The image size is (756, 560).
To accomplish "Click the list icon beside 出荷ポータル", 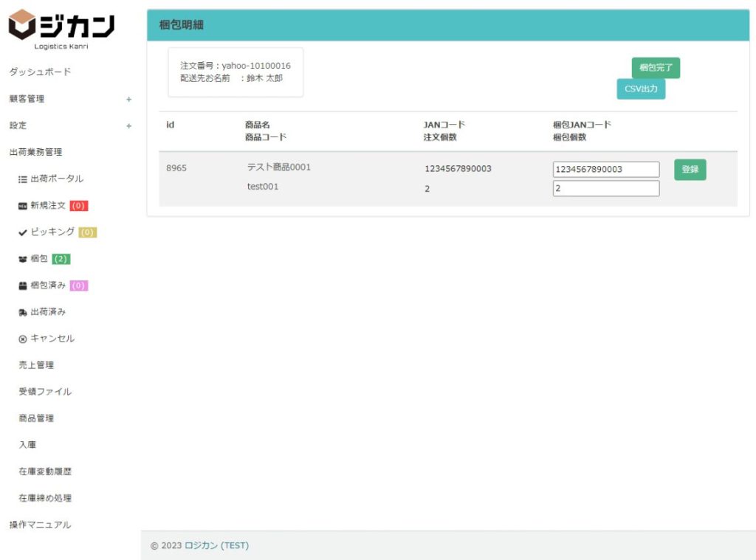I will [22, 179].
